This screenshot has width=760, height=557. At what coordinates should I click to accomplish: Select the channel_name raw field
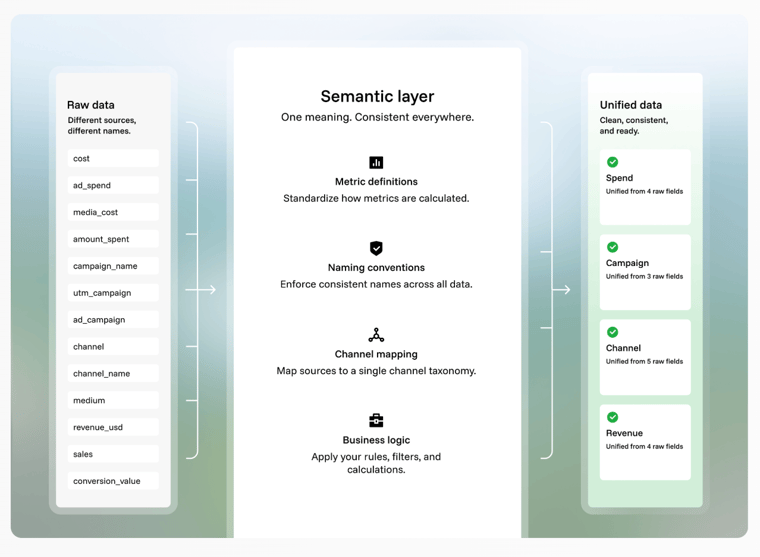click(113, 374)
